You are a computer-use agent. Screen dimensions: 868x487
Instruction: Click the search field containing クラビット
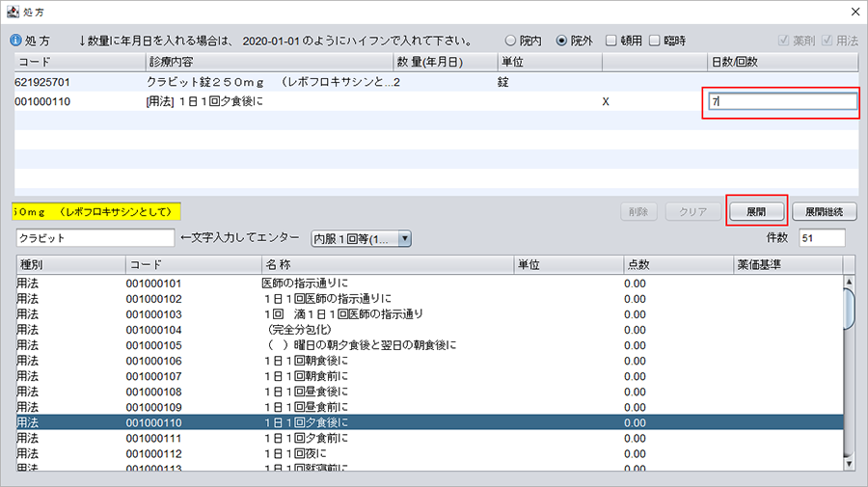95,238
